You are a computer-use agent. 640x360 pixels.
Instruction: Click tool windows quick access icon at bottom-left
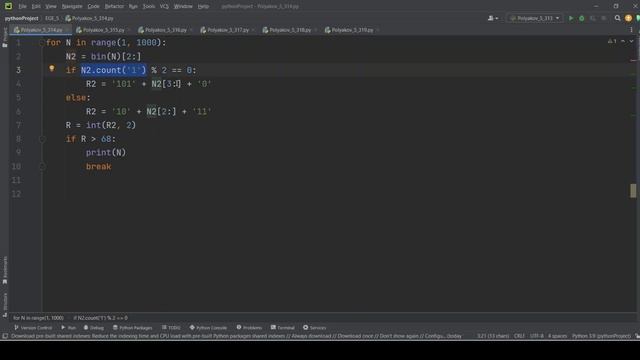(x=5, y=336)
